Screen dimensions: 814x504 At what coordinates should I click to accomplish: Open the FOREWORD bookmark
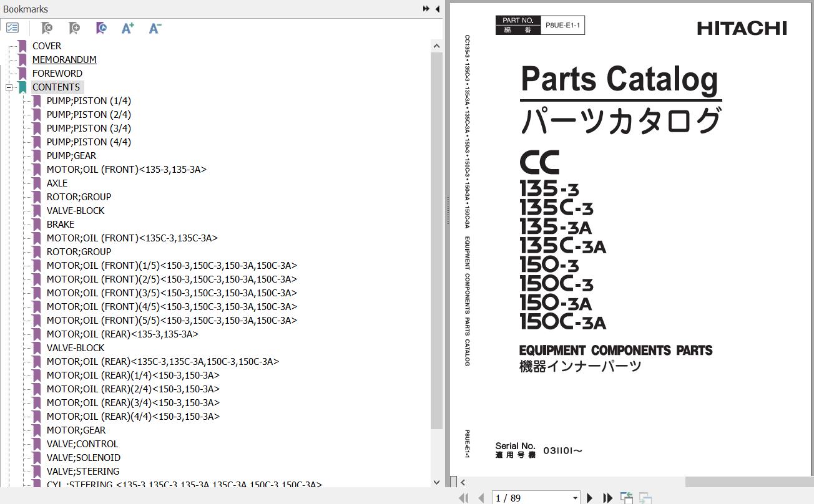tap(57, 73)
